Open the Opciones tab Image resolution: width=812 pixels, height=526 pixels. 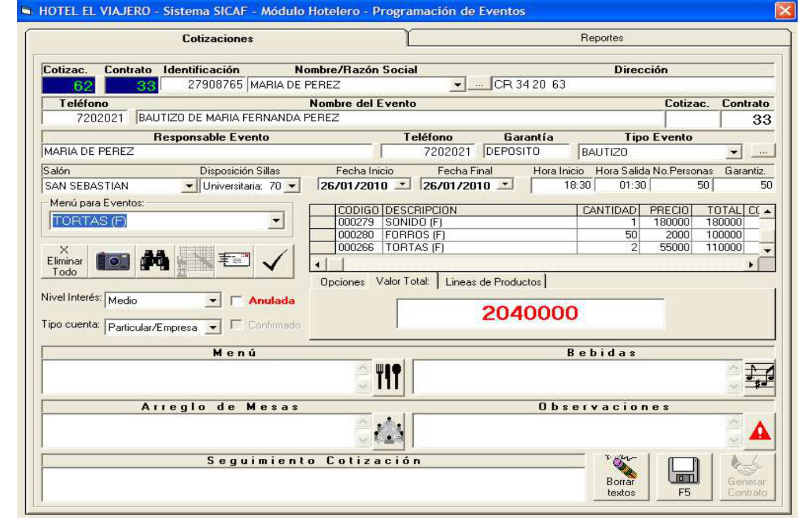pos(342,282)
